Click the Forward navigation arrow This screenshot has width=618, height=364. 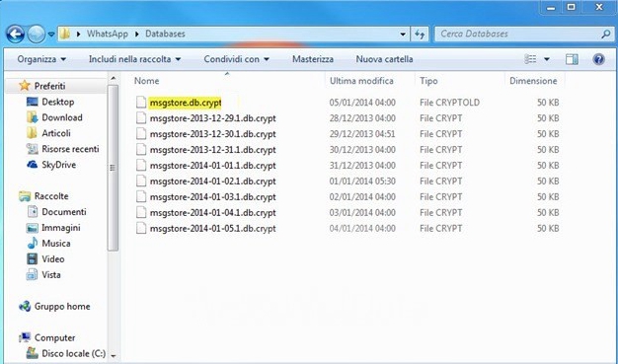(36, 35)
